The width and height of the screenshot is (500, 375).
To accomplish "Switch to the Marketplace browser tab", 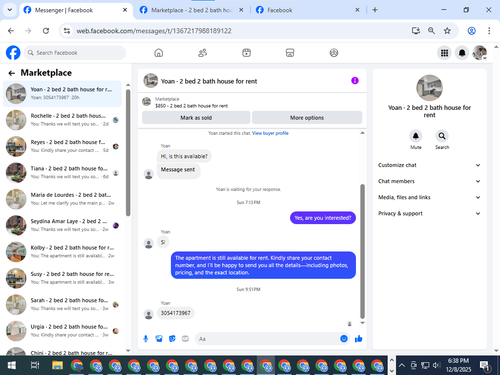I will [x=192, y=10].
